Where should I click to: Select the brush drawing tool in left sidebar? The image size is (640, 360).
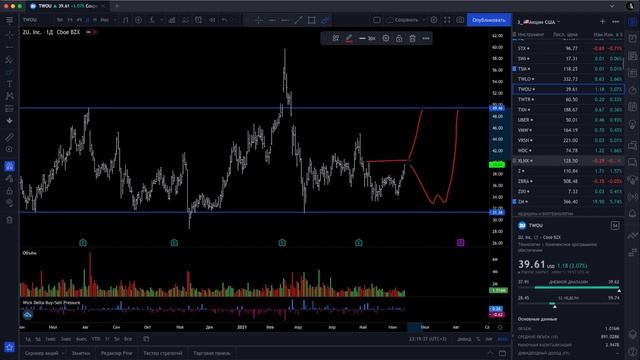(9, 72)
